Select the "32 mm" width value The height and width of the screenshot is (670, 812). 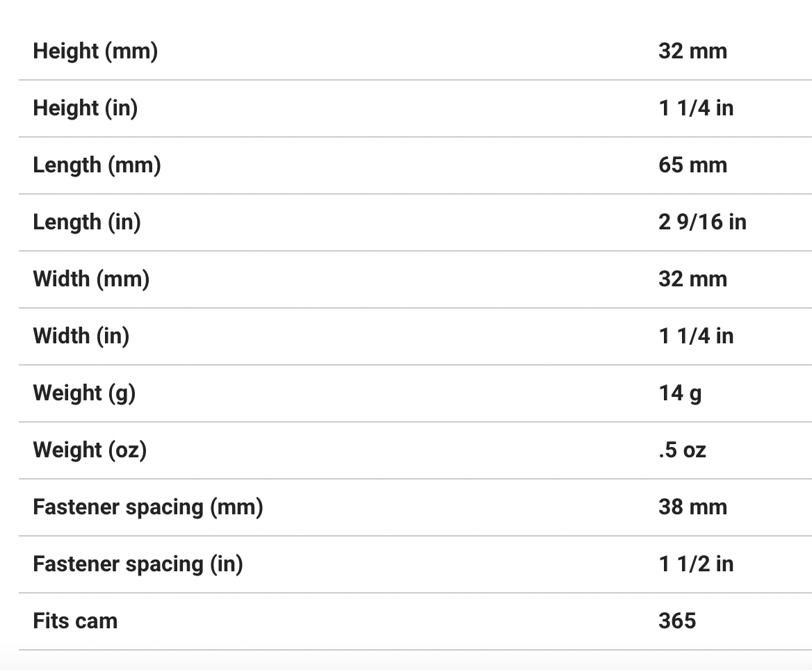pos(692,279)
